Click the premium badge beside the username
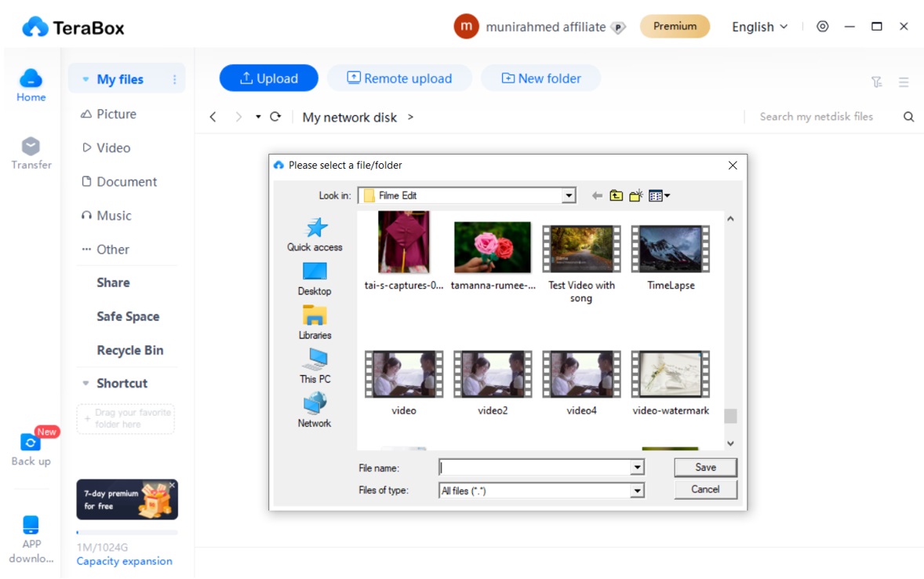 [x=618, y=27]
